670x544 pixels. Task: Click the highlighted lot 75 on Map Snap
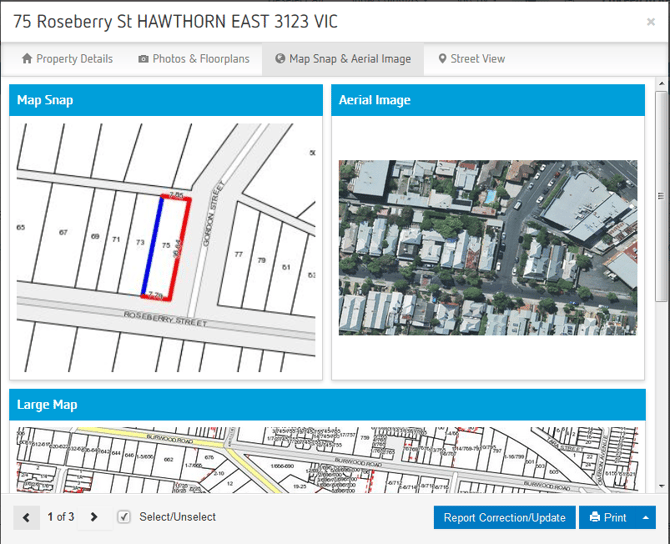coord(165,246)
